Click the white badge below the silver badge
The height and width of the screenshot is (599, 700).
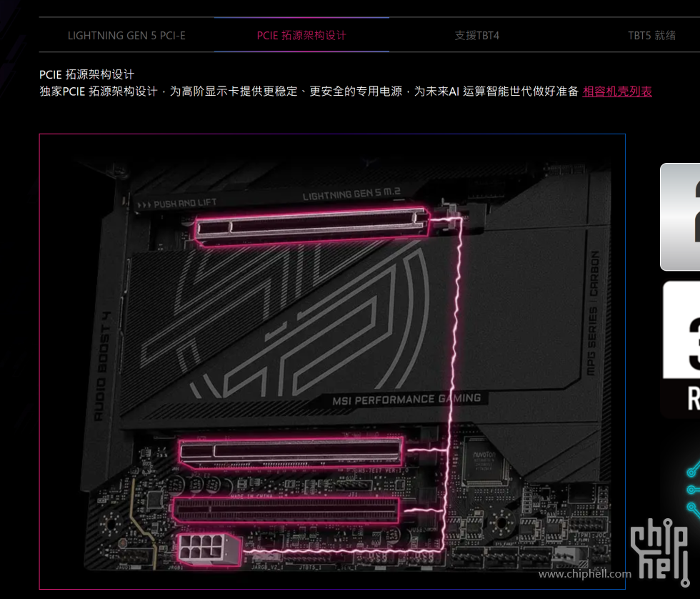(x=681, y=350)
